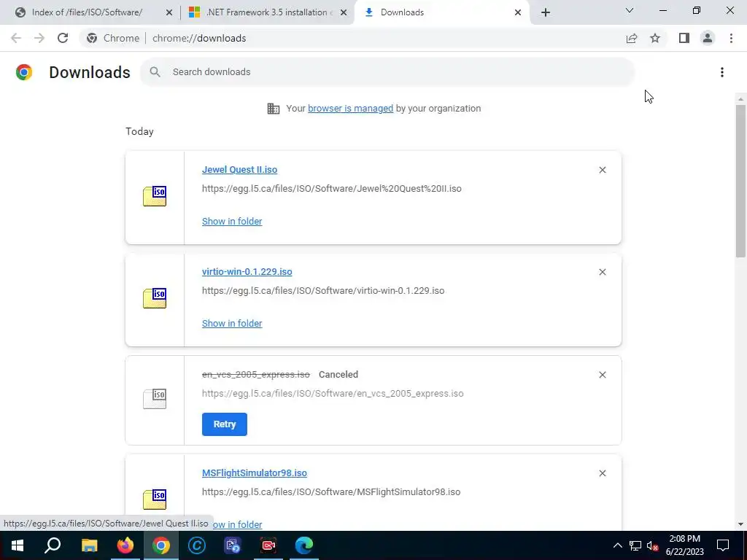The image size is (747, 560).
Task: Close the .NET Framework 3.5 tab
Action: 344,12
